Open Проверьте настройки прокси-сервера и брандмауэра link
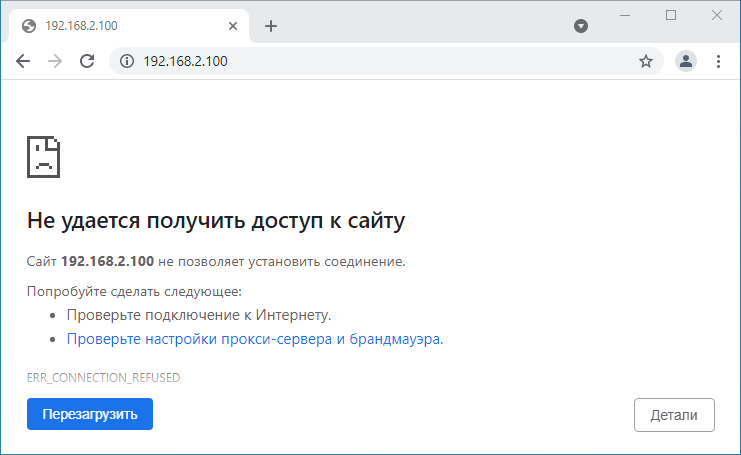 point(253,339)
